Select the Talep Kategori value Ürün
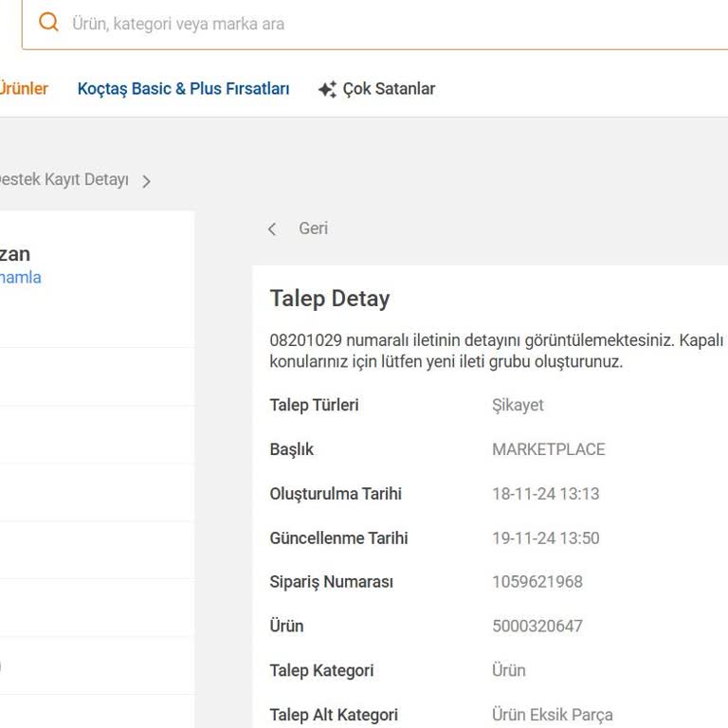The image size is (728, 728). [x=509, y=670]
